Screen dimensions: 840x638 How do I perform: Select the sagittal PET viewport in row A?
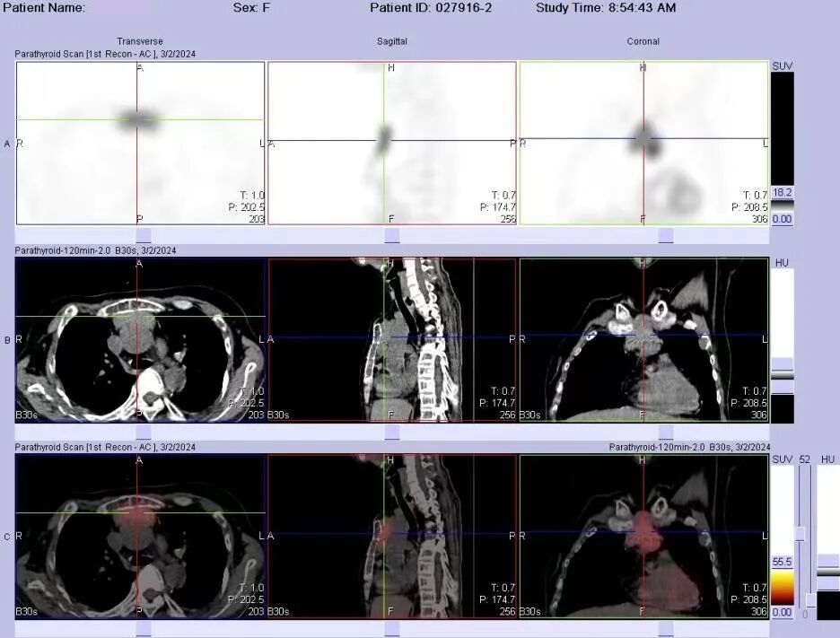[392, 143]
